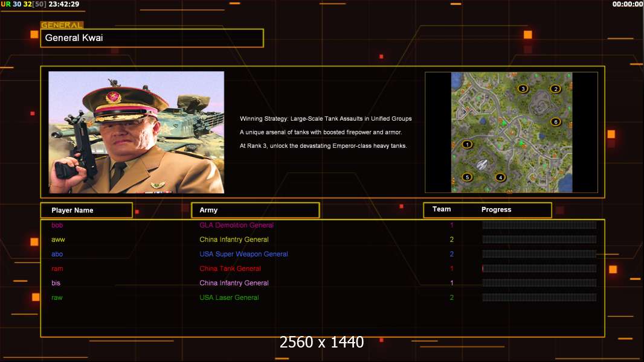Image resolution: width=644 pixels, height=362 pixels.
Task: Click start position 6 on the minimap
Action: [x=556, y=122]
